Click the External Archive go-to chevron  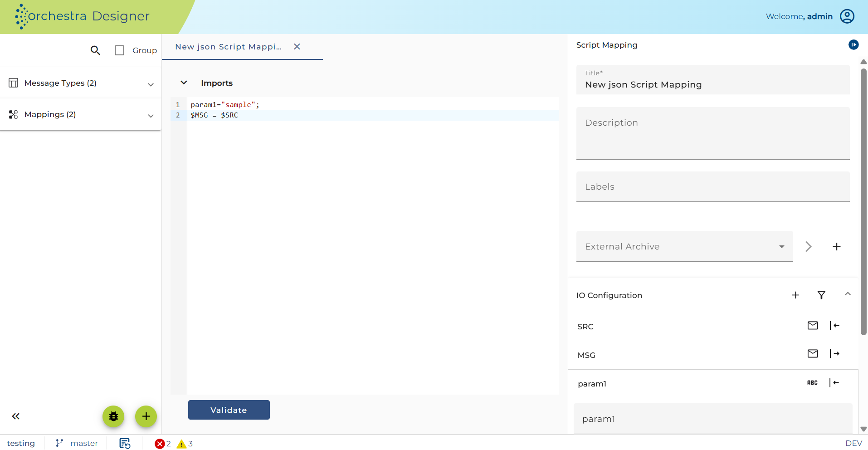coord(809,246)
